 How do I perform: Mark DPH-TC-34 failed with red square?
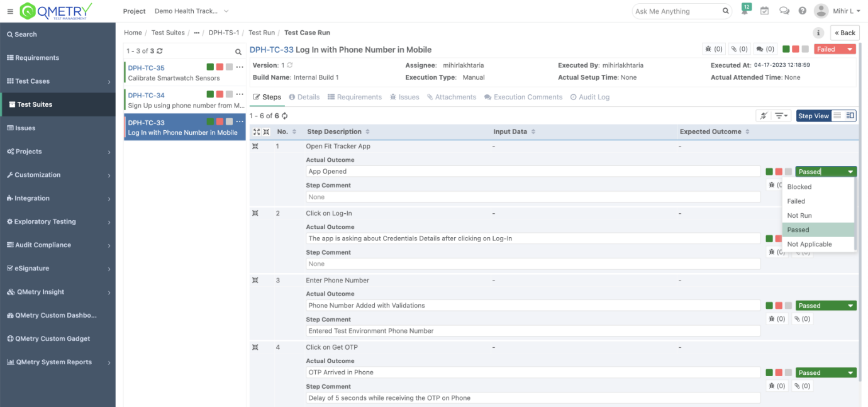click(220, 94)
